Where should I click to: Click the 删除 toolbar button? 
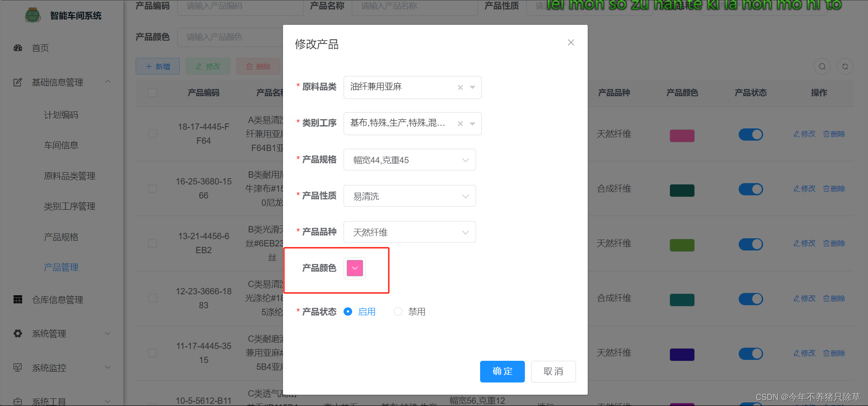[x=258, y=66]
